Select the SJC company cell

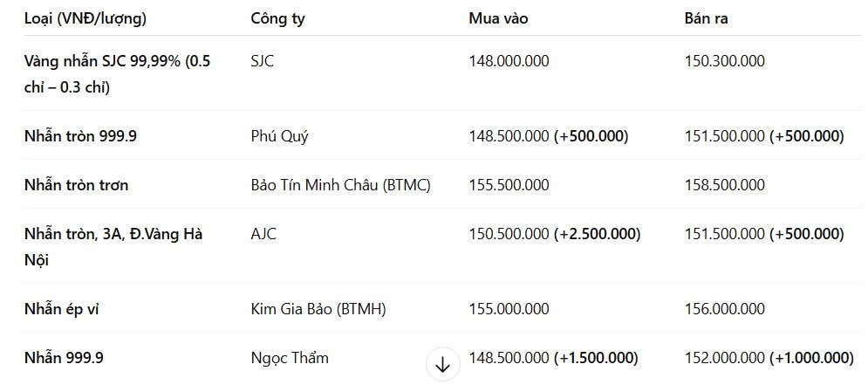pos(263,61)
